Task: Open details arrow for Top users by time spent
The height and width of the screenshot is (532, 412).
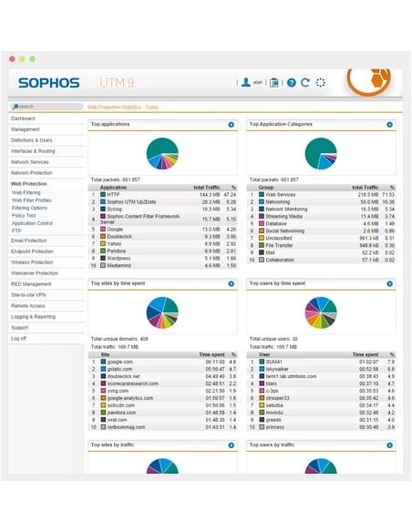Action: [x=389, y=283]
